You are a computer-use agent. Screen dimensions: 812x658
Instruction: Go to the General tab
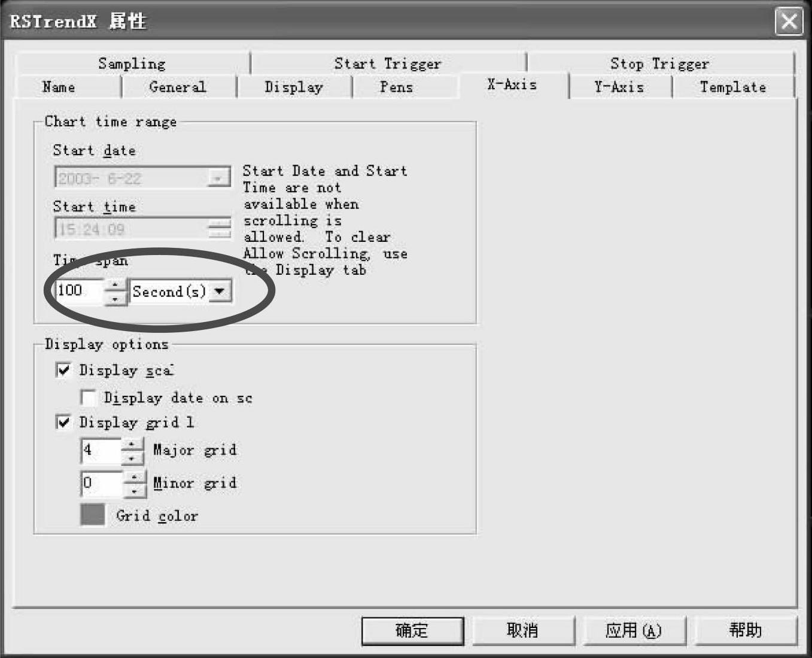pyautogui.click(x=178, y=87)
